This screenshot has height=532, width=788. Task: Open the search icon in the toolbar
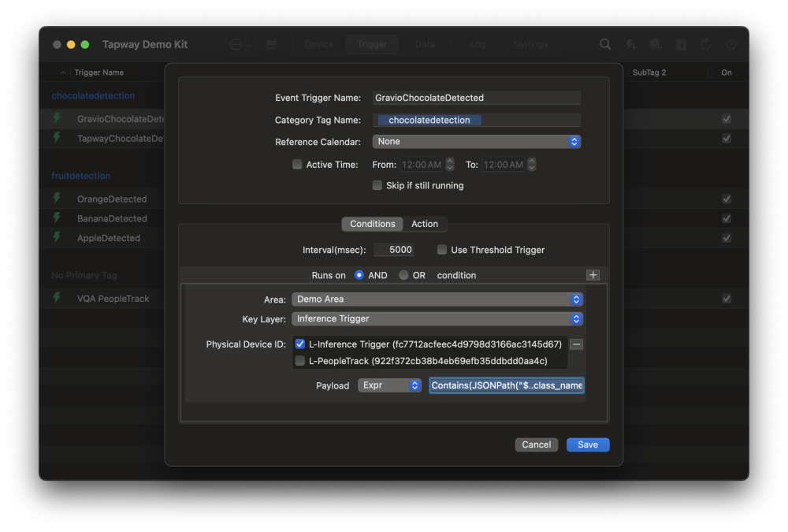[605, 44]
